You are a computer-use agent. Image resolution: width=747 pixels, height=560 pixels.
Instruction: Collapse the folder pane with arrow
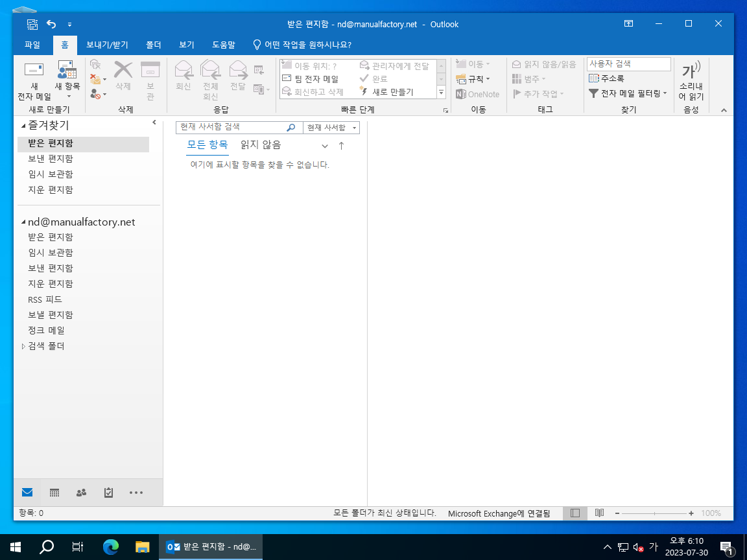[154, 123]
